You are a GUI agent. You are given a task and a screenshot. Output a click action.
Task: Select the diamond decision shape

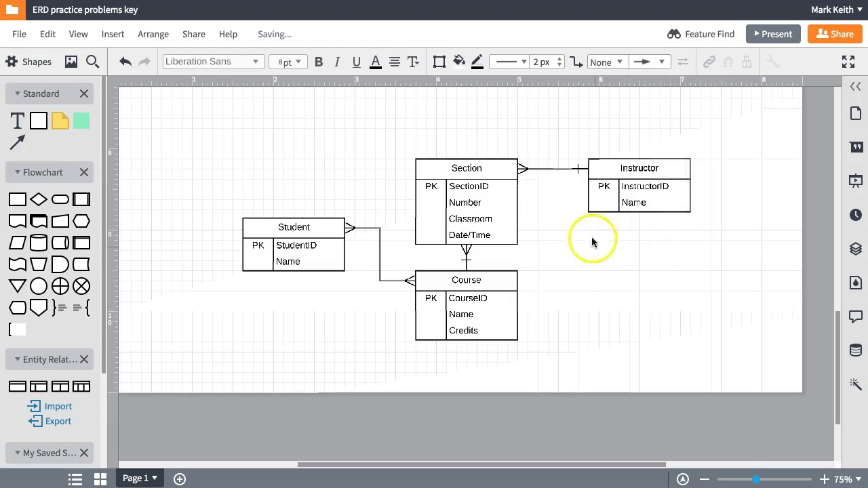coord(39,199)
